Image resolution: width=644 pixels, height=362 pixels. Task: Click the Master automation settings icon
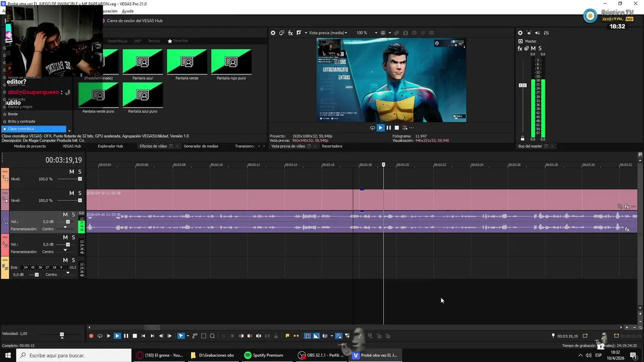coord(527,49)
